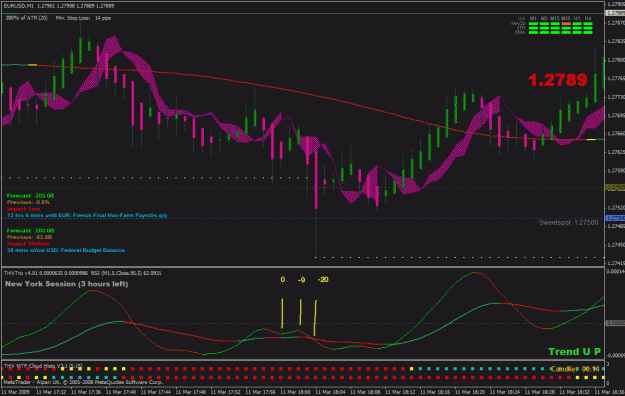Click the large red 1.2789 price label
Image resolution: width=625 pixels, height=396 pixels.
tap(558, 80)
